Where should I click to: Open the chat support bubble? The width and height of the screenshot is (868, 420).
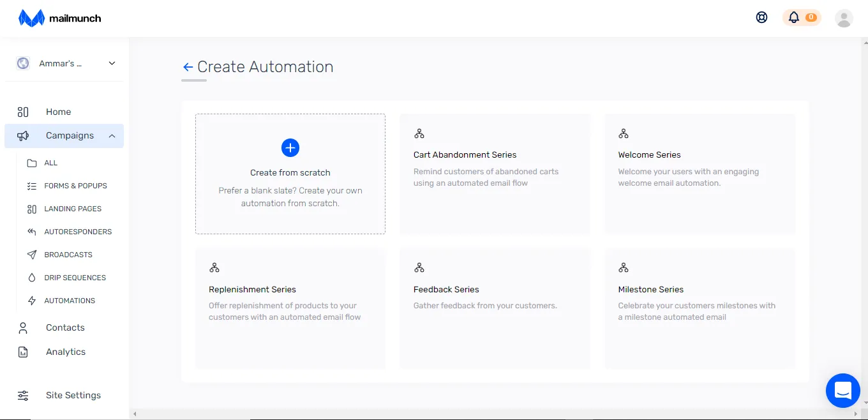pos(843,391)
